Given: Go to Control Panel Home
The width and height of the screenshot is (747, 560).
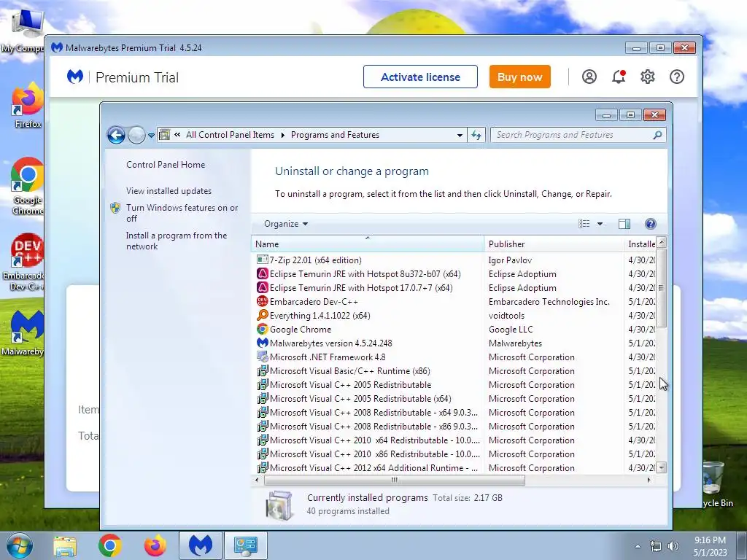Looking at the screenshot, I should pyautogui.click(x=166, y=165).
